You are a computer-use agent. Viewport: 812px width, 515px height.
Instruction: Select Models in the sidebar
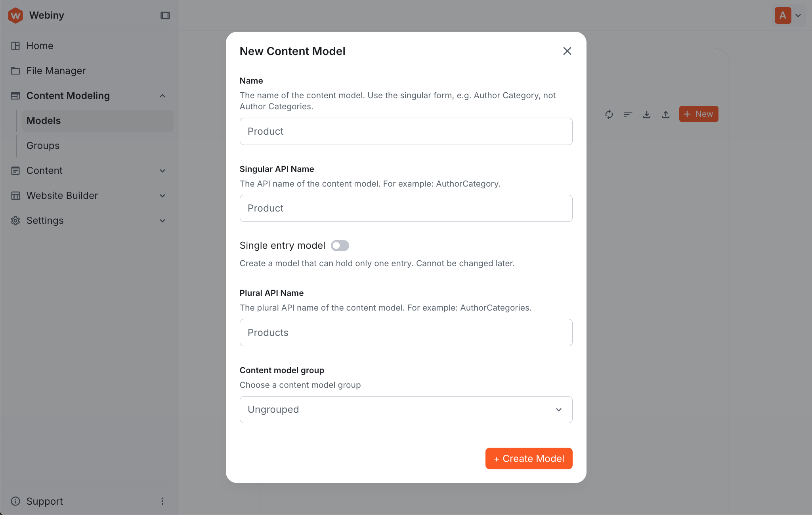click(x=44, y=120)
